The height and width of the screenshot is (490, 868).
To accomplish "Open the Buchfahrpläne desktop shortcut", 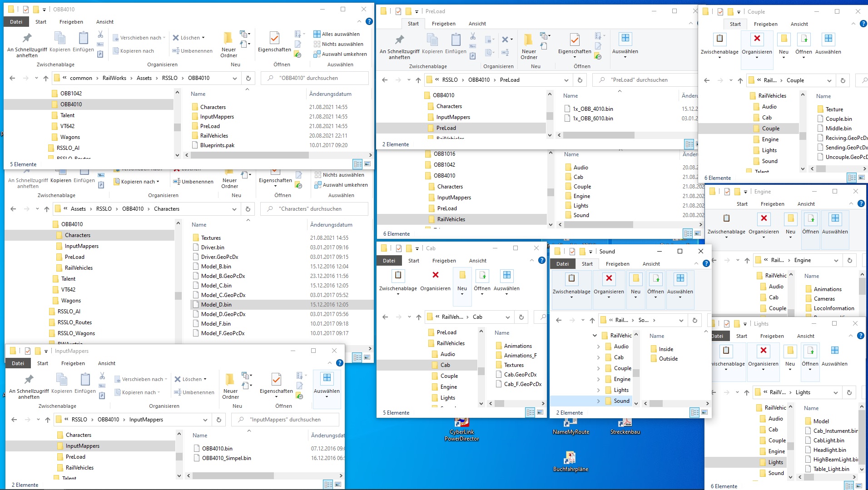I will [570, 458].
